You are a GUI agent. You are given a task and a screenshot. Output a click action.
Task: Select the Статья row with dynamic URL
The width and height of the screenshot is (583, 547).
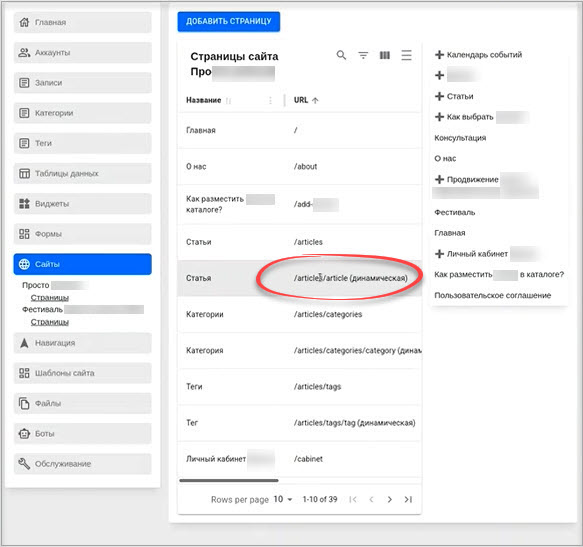click(x=300, y=278)
